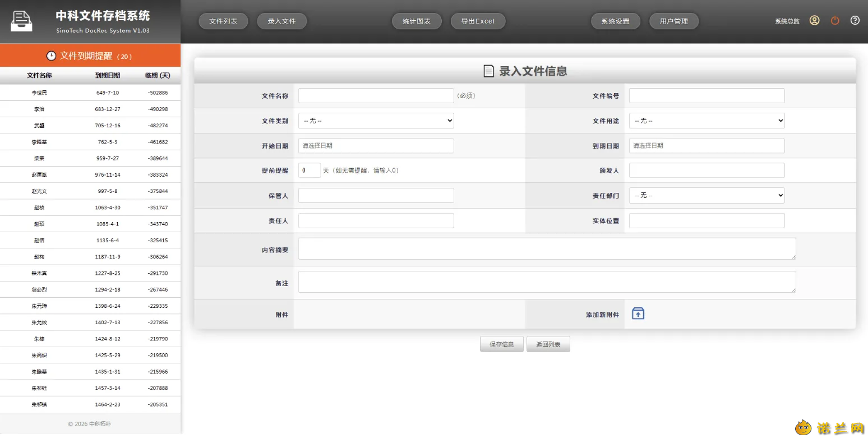Click into the 内容摘要 text area
Viewport: 868px width, 438px height.
click(547, 249)
